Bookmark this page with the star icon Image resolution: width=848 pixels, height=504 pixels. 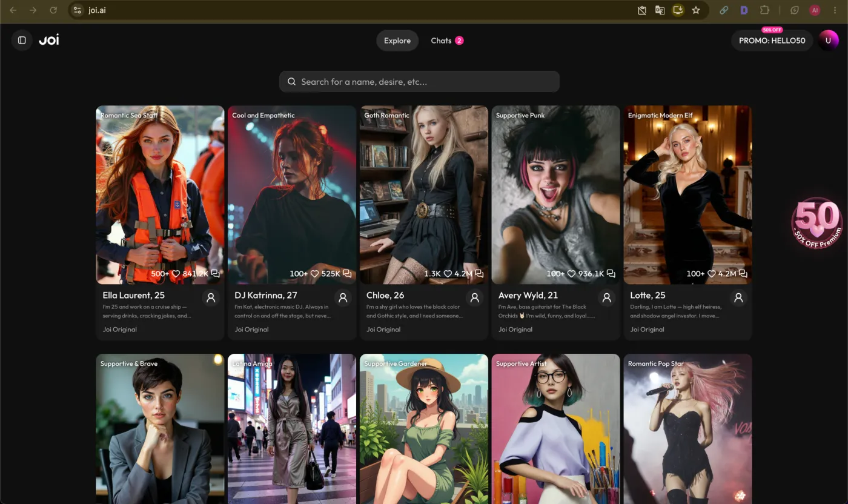(x=696, y=10)
